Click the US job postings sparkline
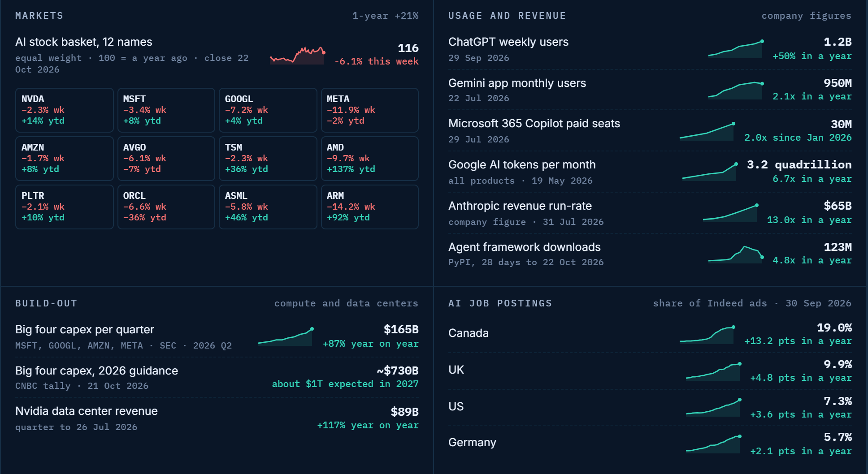Screen dimensions: 868x474 pyautogui.click(x=713, y=408)
